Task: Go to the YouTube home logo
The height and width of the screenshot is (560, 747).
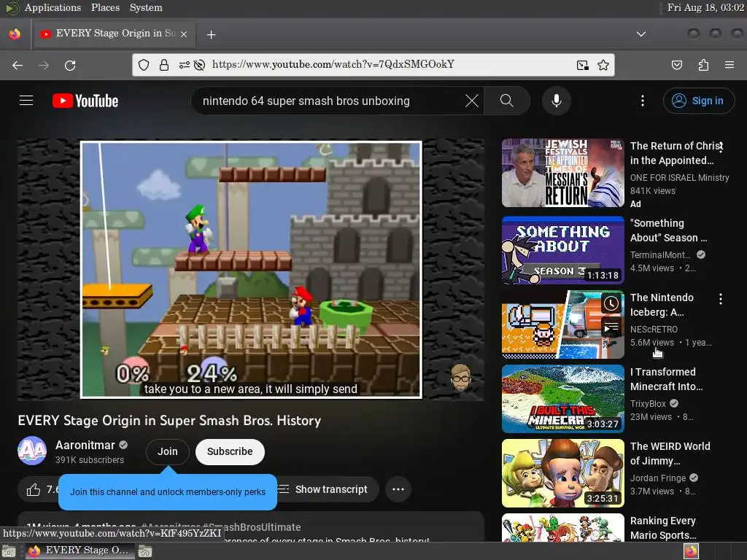Action: [x=85, y=101]
